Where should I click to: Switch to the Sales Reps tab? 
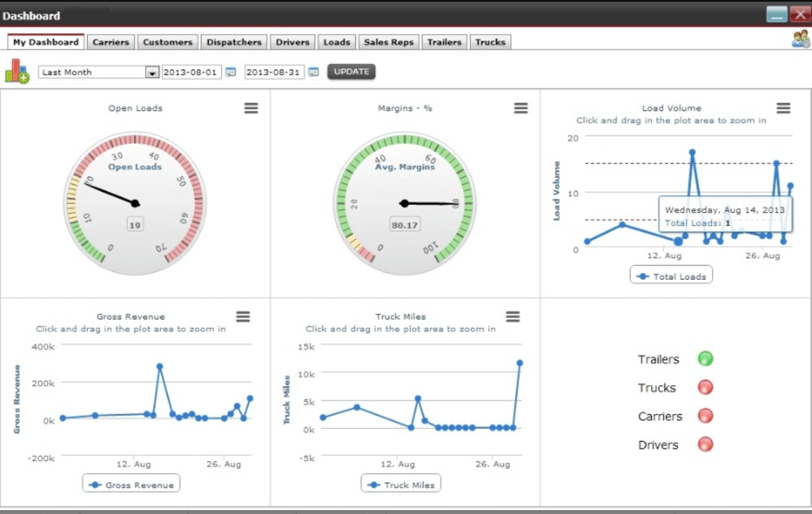pos(389,42)
